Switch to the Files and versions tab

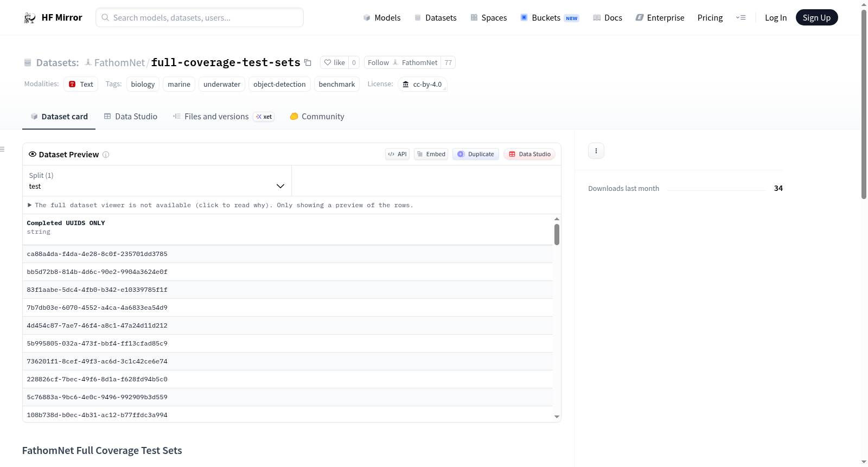pyautogui.click(x=224, y=117)
